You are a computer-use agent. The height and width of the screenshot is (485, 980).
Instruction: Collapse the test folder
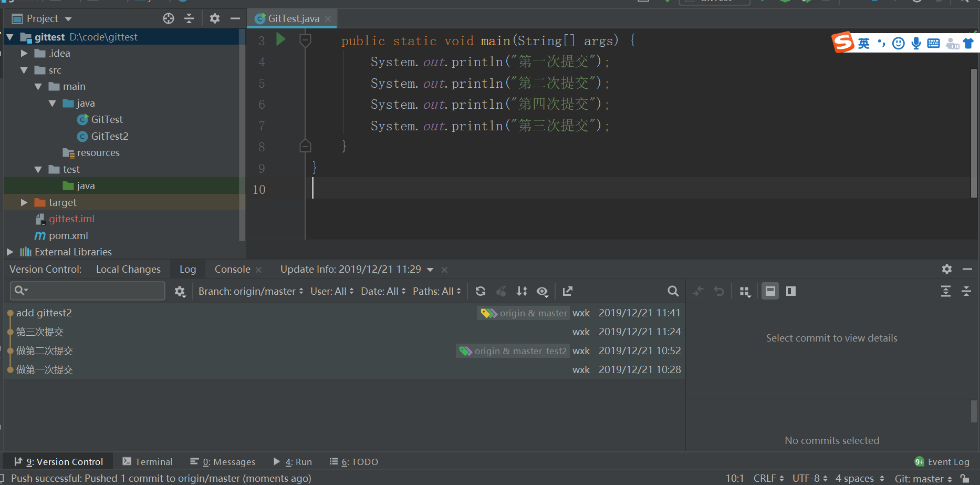38,169
